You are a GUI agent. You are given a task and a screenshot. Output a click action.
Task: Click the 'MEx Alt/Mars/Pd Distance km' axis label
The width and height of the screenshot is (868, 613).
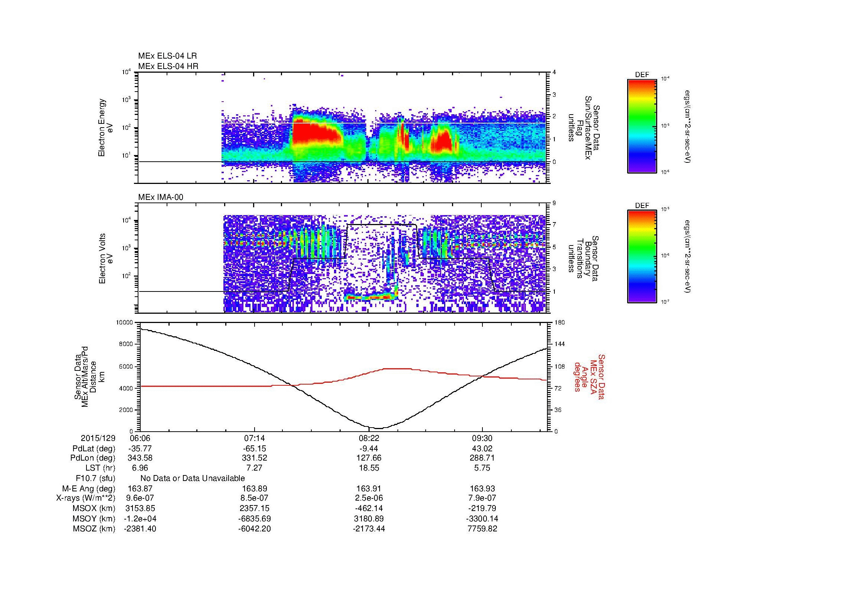(x=89, y=376)
